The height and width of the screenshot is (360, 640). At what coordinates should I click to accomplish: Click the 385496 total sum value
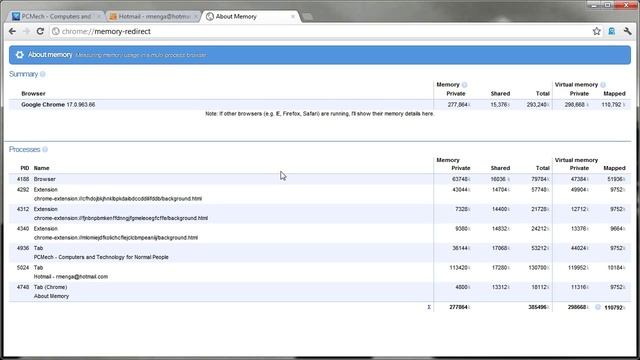537,307
